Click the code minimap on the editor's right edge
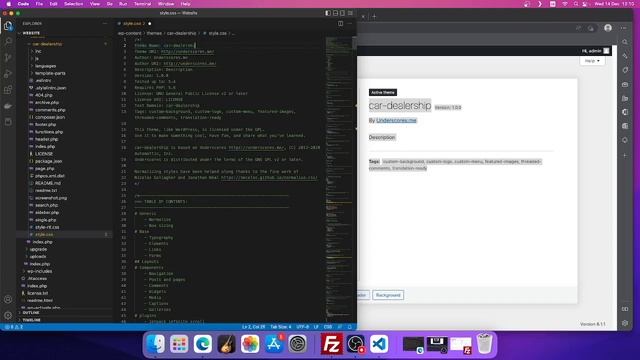 (x=339, y=180)
